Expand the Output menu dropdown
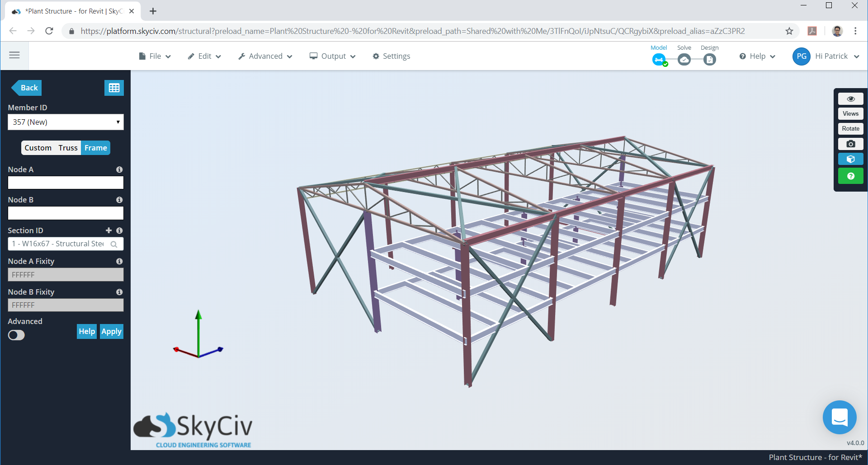 [333, 56]
